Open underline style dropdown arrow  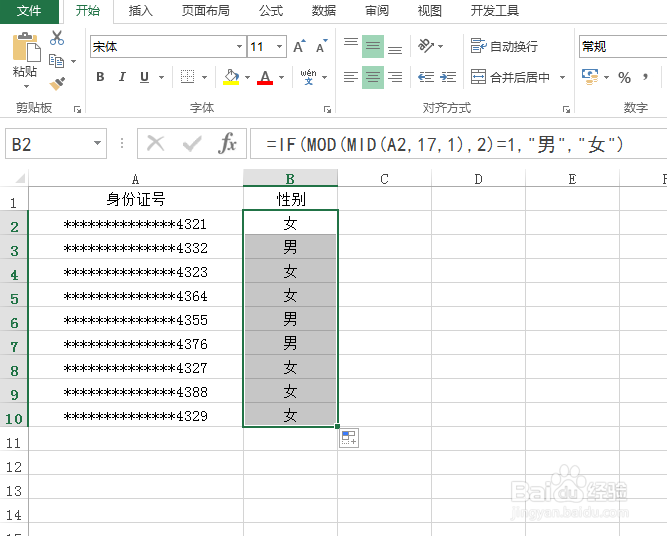(161, 77)
